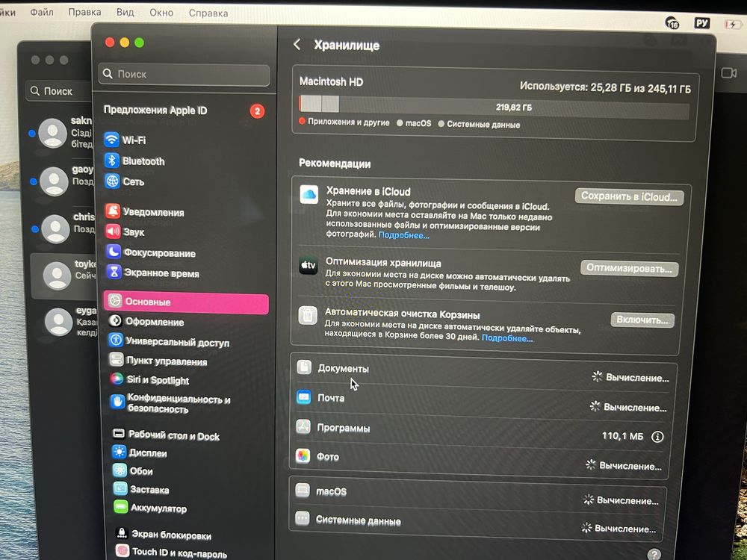Viewport: 747px width, 560px height.
Task: Open Предложения Apple ID row
Action: click(185, 111)
